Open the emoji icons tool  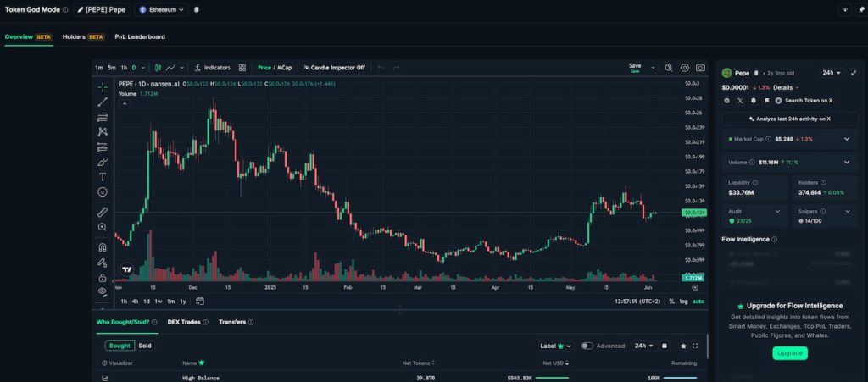point(103,191)
